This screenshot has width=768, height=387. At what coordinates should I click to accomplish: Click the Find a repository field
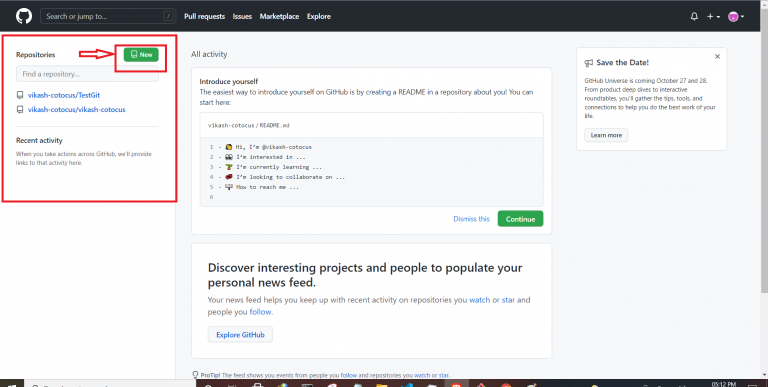[x=87, y=74]
